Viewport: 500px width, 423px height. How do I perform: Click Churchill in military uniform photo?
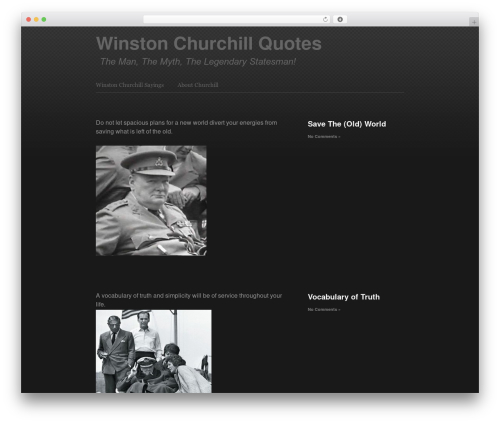click(x=151, y=201)
